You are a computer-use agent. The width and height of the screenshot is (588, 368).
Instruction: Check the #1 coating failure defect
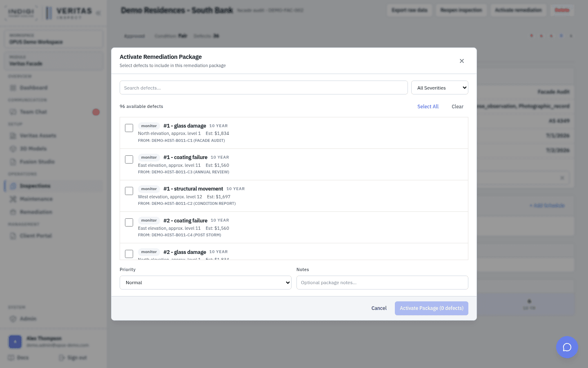coord(129,159)
